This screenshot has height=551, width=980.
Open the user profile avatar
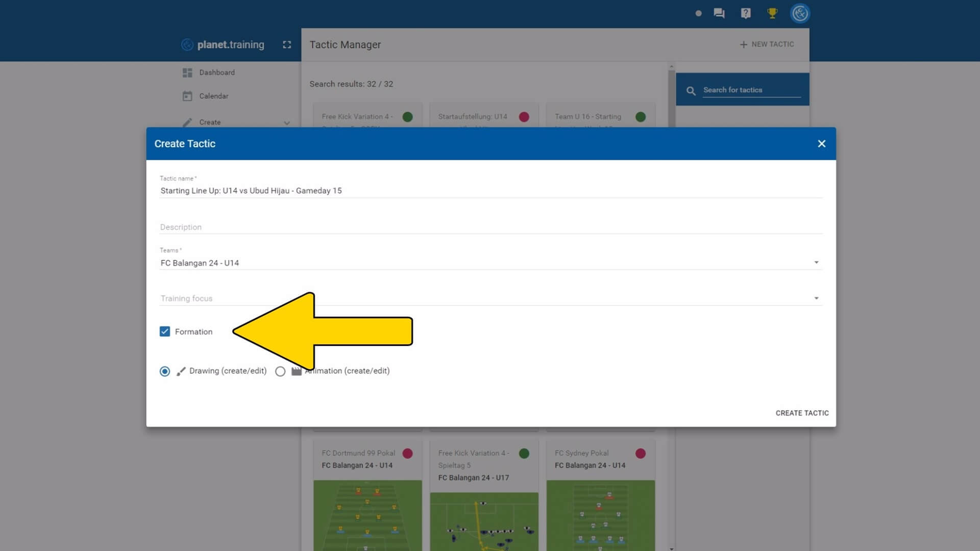pos(799,13)
